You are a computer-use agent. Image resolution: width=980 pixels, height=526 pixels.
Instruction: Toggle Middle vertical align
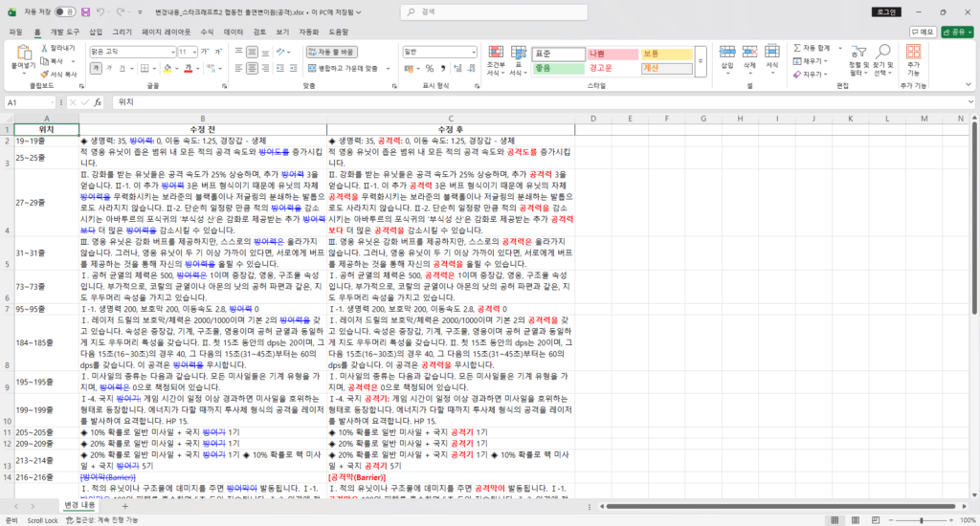252,52
